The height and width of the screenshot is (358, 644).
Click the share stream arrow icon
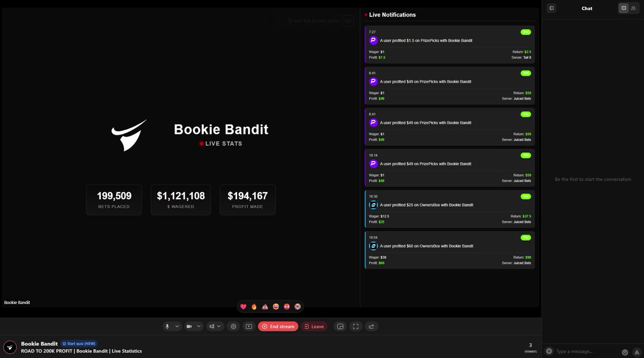[371, 326]
